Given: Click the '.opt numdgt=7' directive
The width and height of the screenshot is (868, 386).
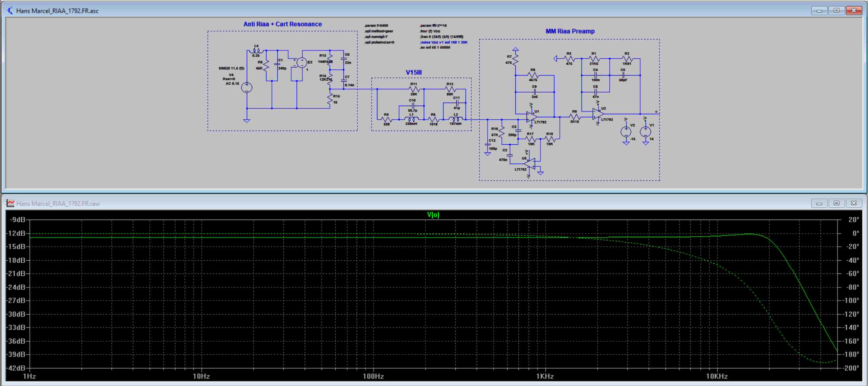Looking at the screenshot, I should point(376,37).
